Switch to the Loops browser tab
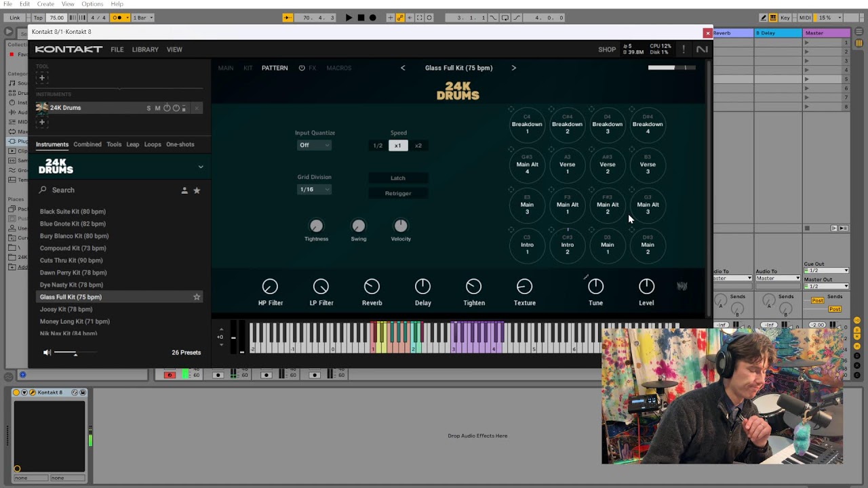Image resolution: width=868 pixels, height=488 pixels. click(x=153, y=144)
